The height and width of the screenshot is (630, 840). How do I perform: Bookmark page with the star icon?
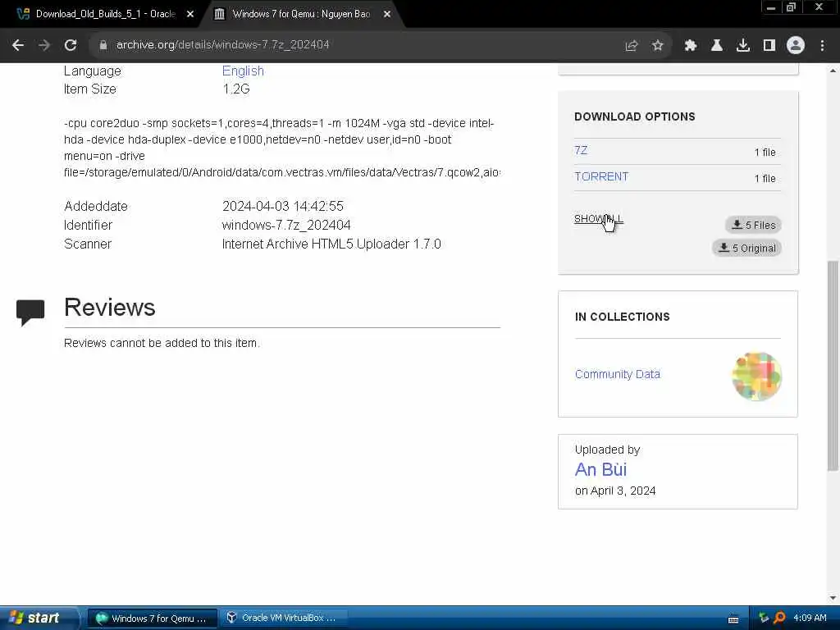click(x=658, y=46)
